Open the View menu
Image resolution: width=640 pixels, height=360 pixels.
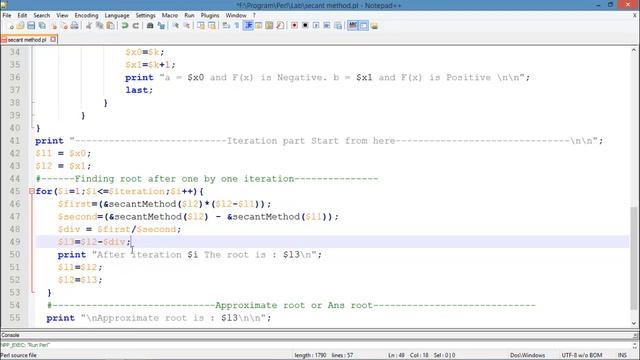pyautogui.click(x=62, y=16)
